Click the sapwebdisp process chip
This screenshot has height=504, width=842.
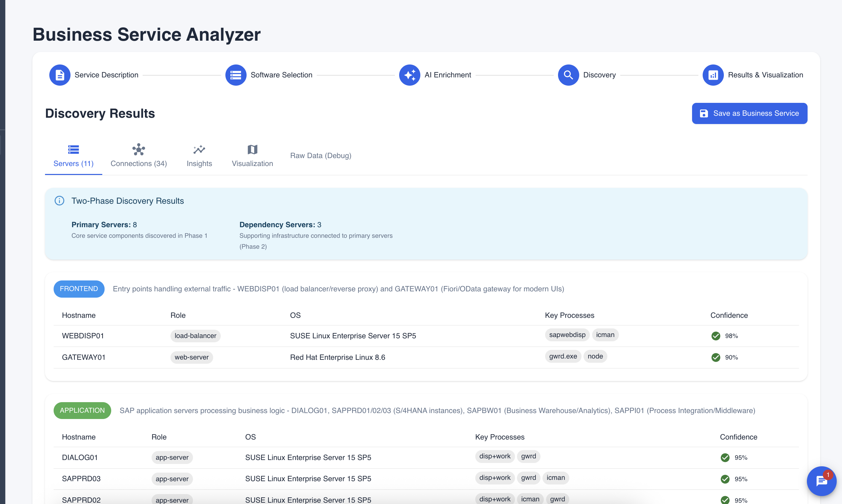coord(567,335)
